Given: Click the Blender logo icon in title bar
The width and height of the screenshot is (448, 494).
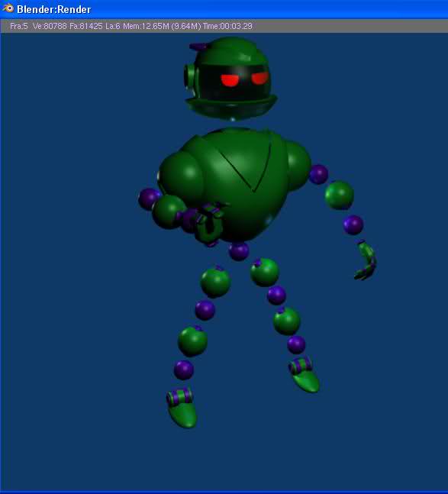Looking at the screenshot, I should pyautogui.click(x=8, y=8).
